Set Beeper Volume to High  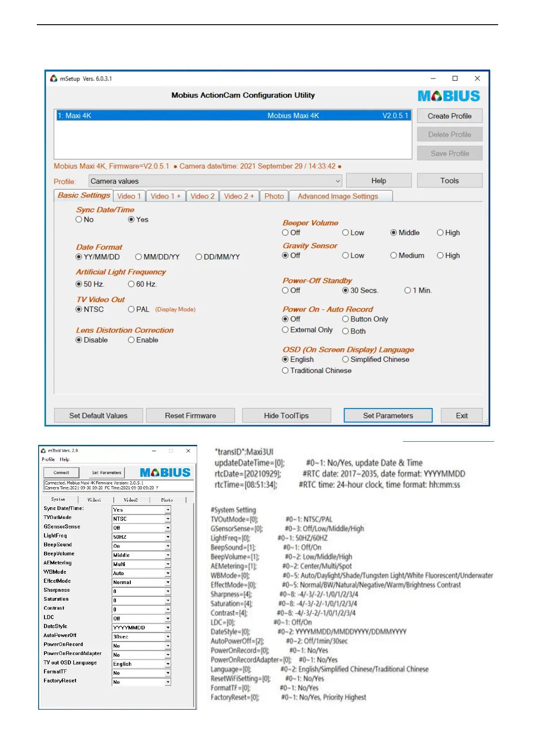[441, 233]
